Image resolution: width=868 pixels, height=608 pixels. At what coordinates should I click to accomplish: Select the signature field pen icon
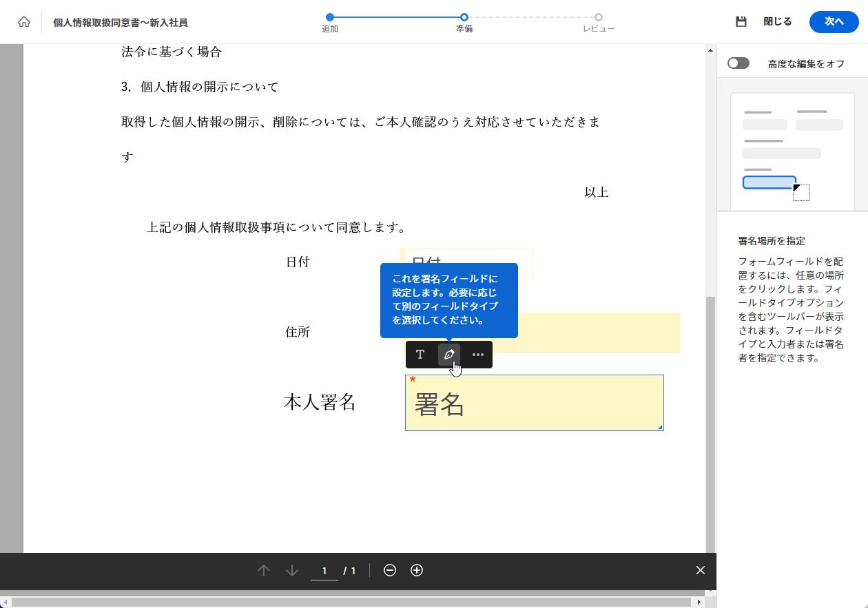click(x=449, y=355)
